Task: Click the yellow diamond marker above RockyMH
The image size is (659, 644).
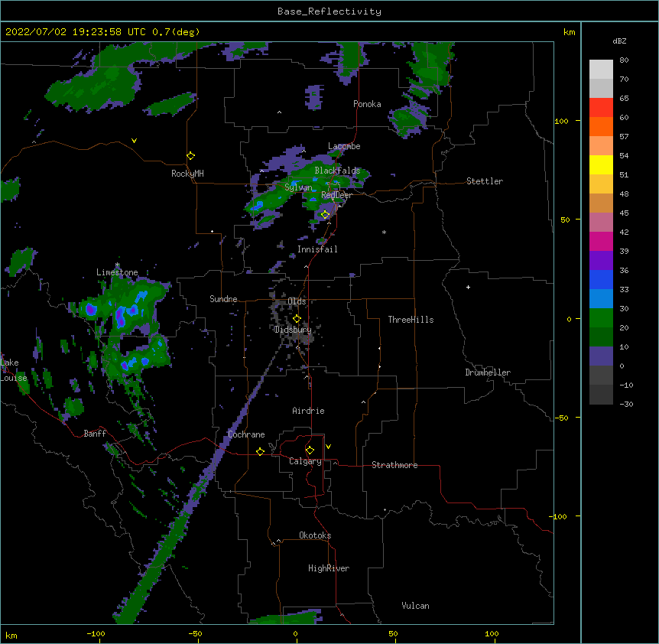Action: pyautogui.click(x=190, y=155)
